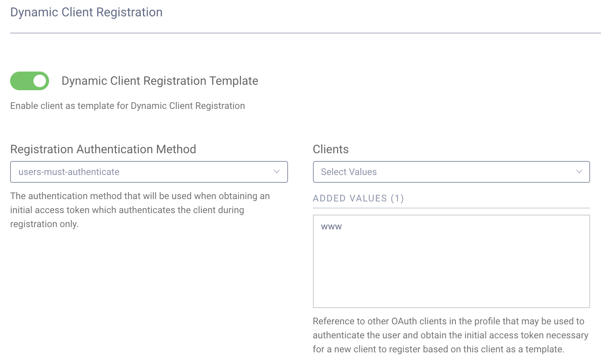Click the Dynamic Client Registration section heading
Viewport: 601px width, 364px height.
[x=86, y=12]
